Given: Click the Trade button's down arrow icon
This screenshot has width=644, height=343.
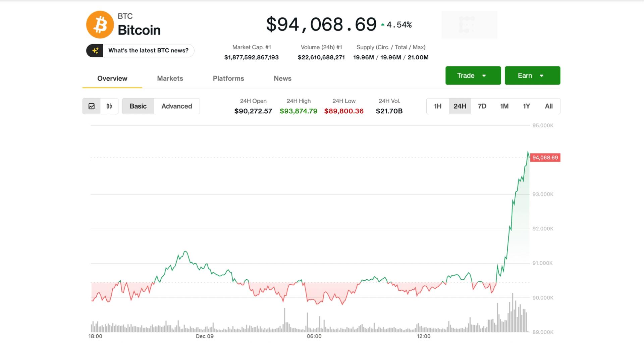Looking at the screenshot, I should point(484,75).
